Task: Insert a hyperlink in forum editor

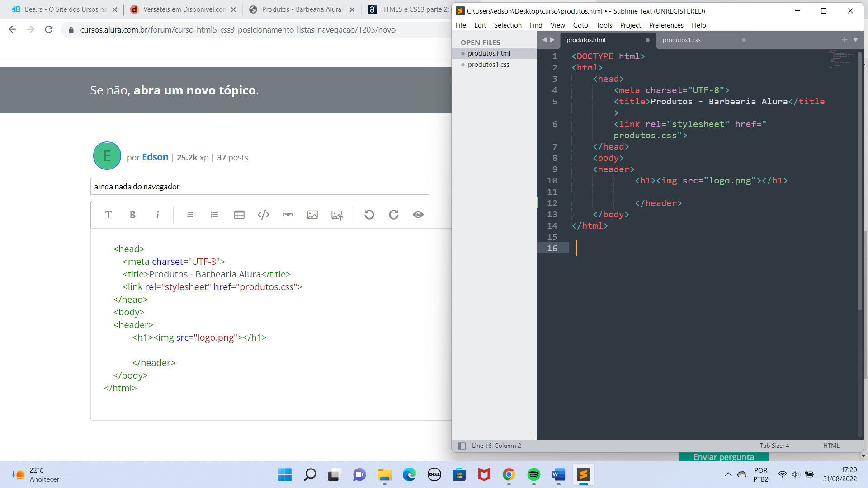Action: point(288,215)
